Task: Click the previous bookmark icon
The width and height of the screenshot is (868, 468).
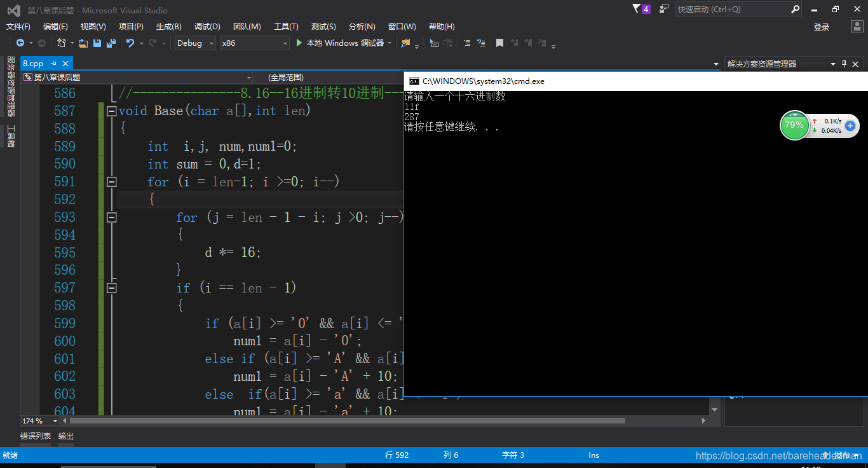Action: tap(514, 43)
